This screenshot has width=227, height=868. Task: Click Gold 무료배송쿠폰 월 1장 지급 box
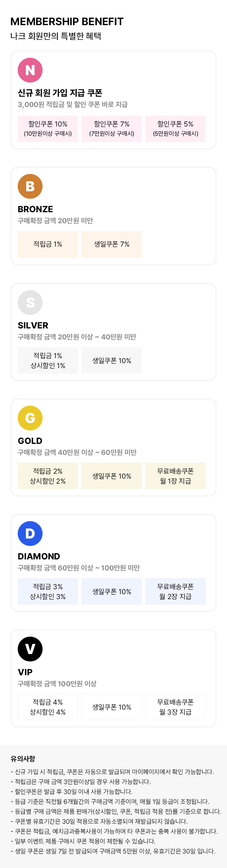click(x=176, y=476)
